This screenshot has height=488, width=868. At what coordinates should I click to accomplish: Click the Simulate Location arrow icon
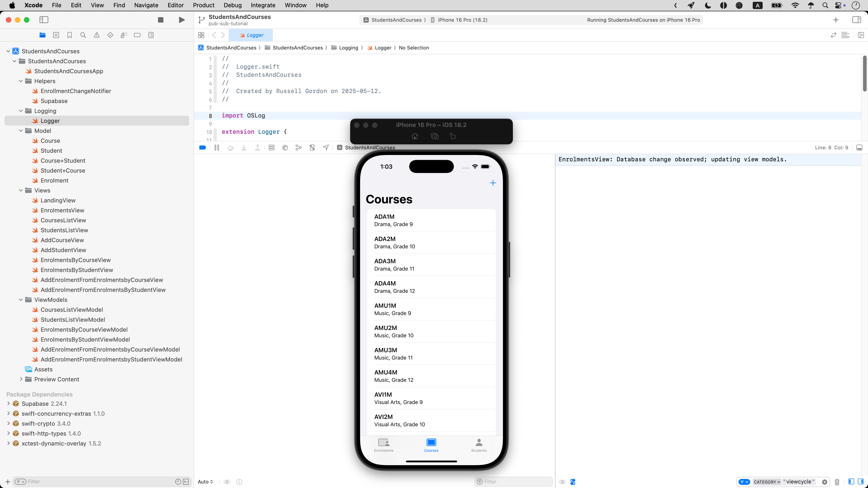(326, 148)
